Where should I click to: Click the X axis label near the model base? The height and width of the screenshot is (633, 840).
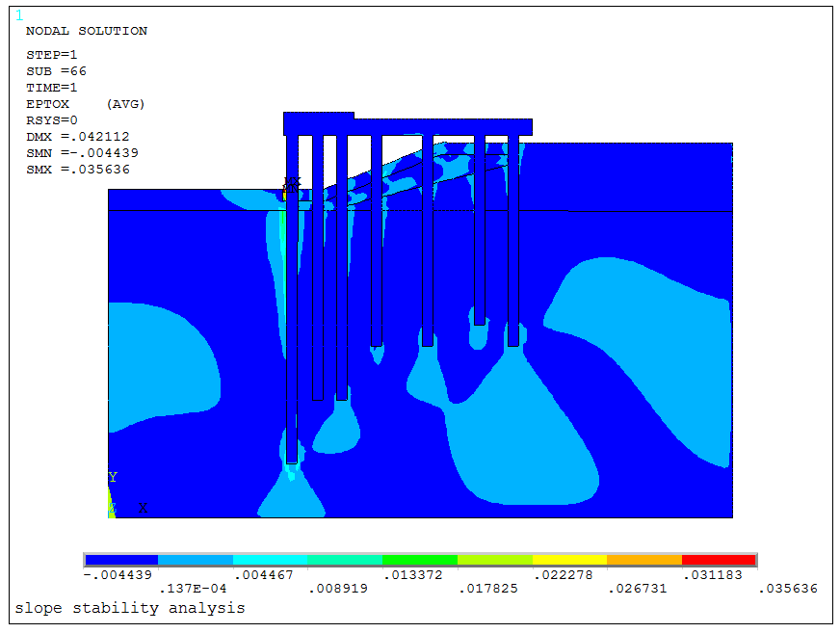pos(143,507)
